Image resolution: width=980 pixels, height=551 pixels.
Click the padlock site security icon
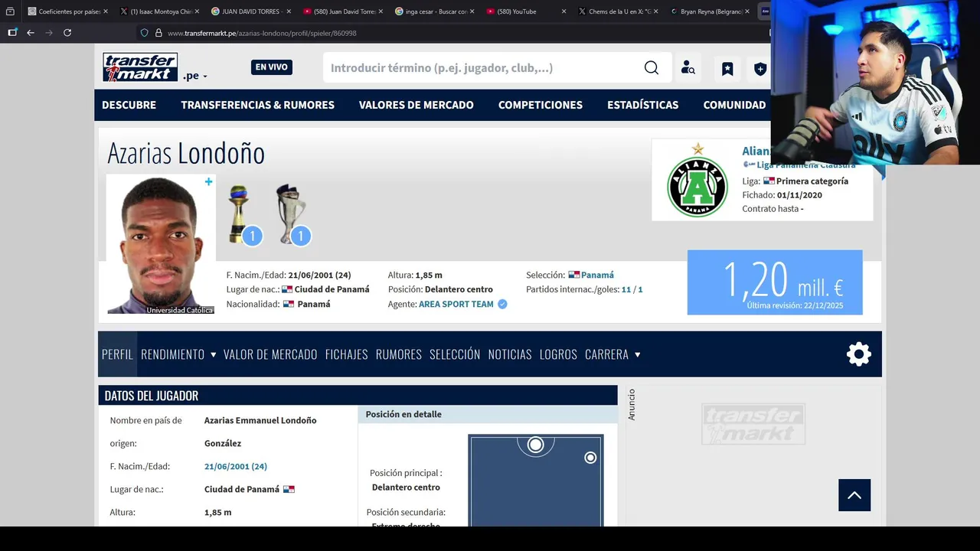point(158,33)
